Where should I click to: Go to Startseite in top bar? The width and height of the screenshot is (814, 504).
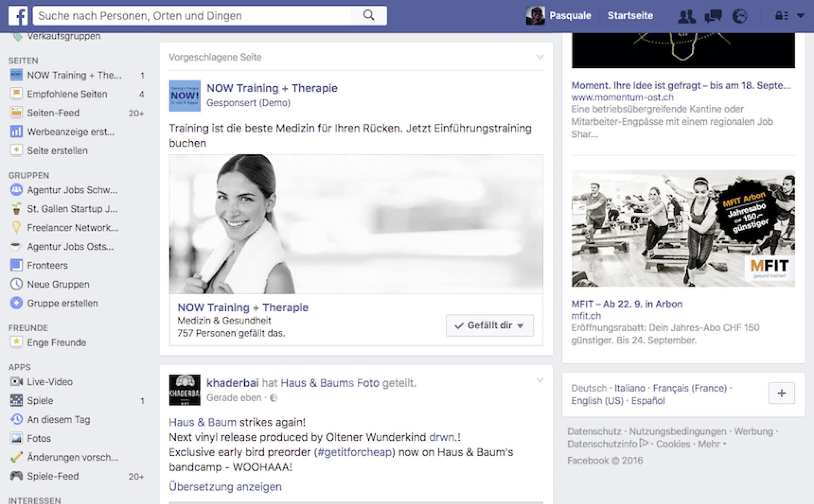click(x=630, y=16)
